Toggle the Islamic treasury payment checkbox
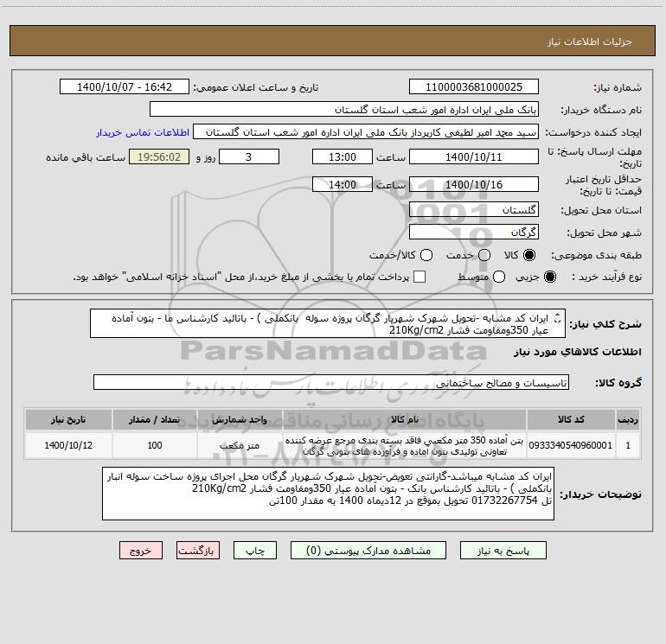 point(419,277)
